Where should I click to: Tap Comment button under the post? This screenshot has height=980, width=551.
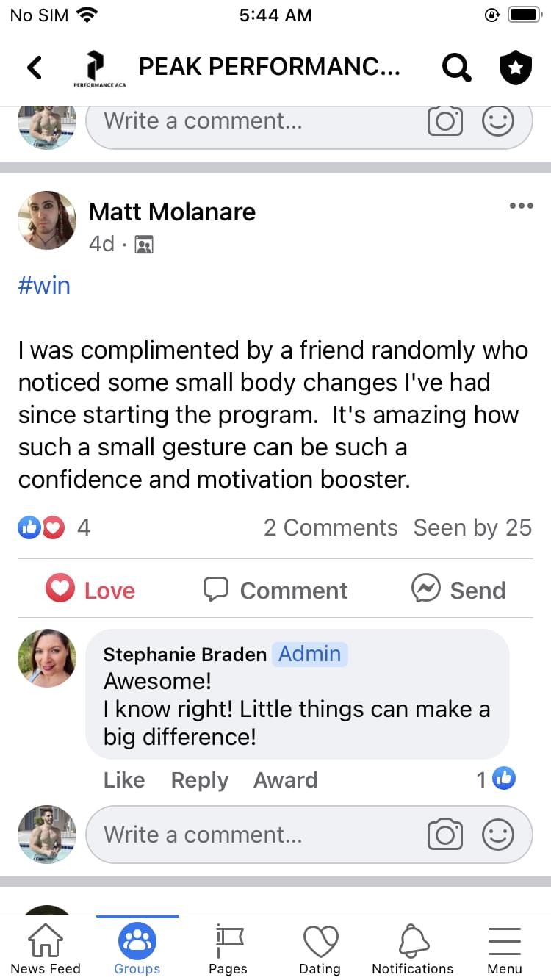pyautogui.click(x=275, y=590)
